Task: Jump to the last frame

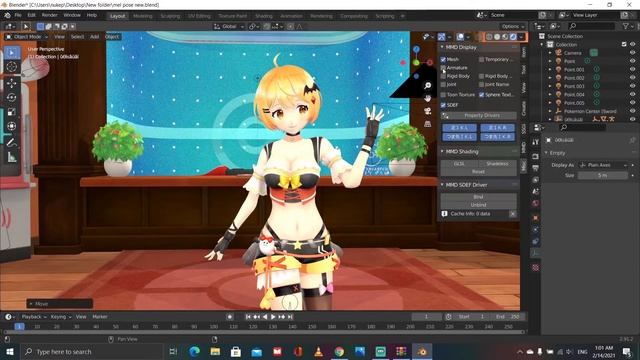Action: [x=290, y=317]
